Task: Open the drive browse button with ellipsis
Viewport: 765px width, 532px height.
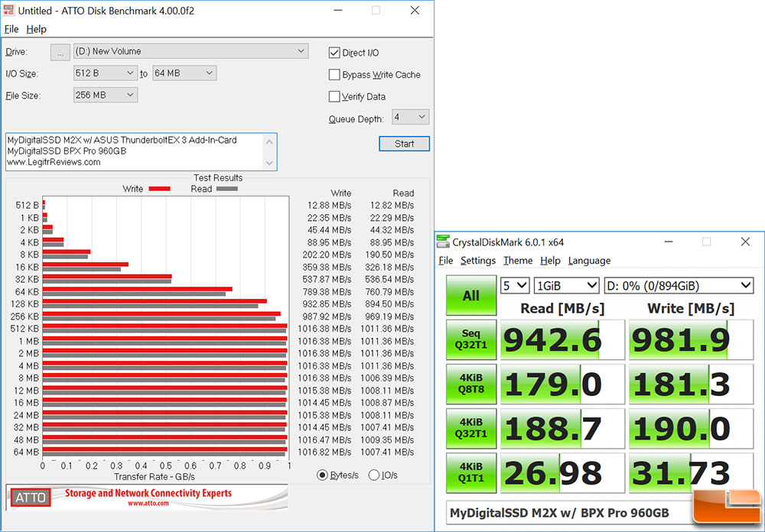Action: 60,52
